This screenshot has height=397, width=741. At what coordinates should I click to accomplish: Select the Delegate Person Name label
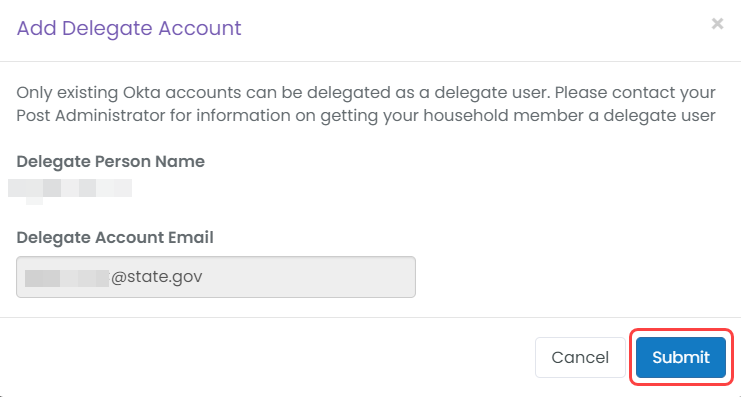[x=111, y=162]
